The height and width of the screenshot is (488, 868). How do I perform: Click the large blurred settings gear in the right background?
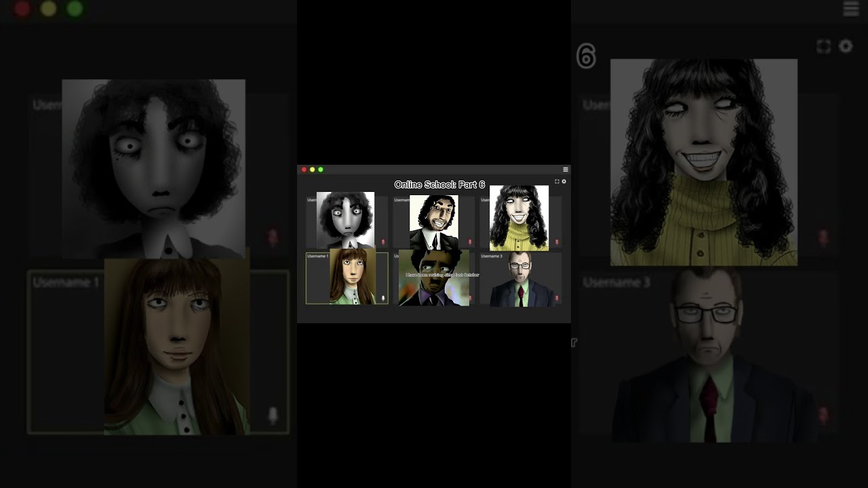(x=846, y=46)
